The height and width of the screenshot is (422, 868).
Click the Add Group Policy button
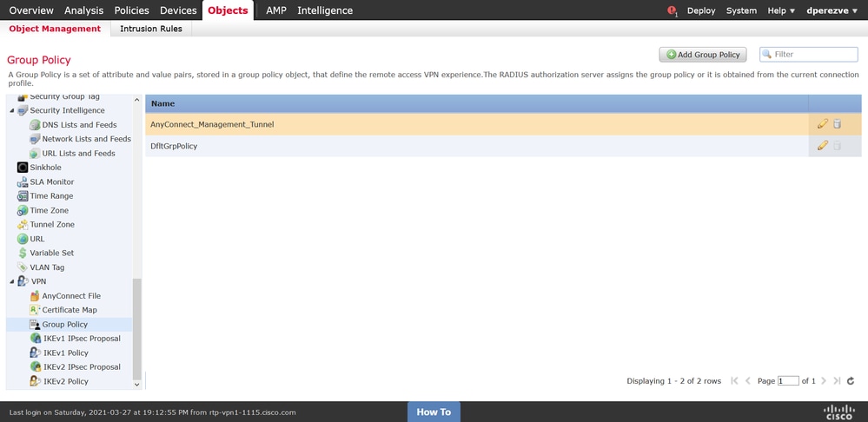[703, 54]
